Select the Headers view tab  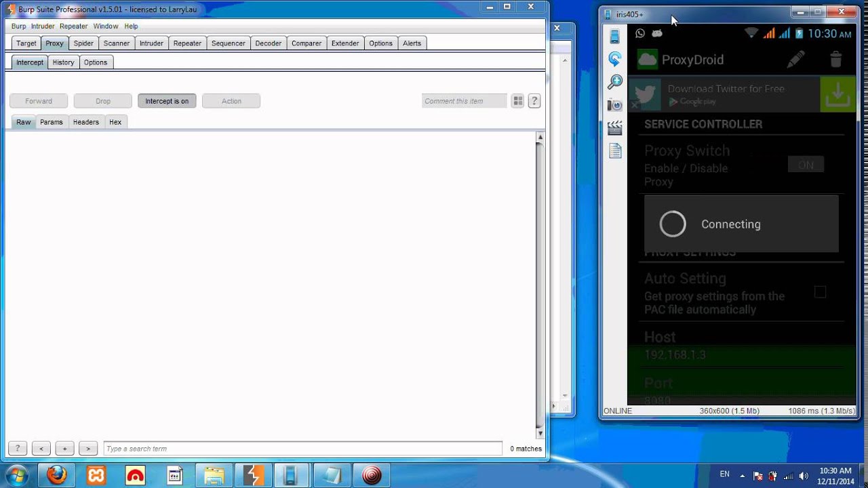coord(86,122)
